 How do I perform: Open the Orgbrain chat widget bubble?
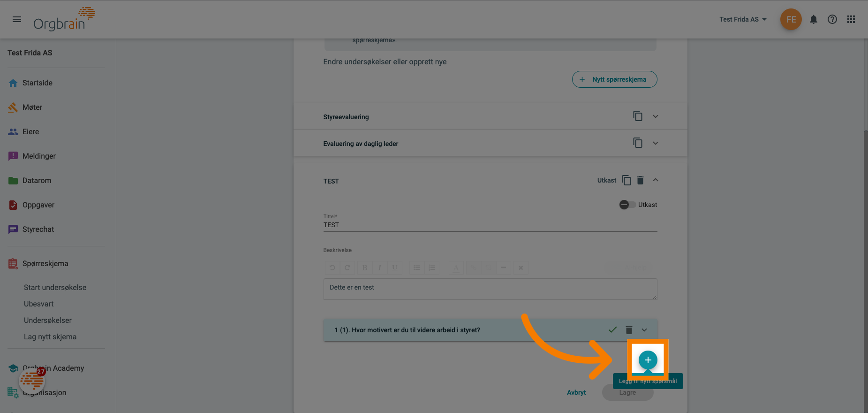coord(32,380)
